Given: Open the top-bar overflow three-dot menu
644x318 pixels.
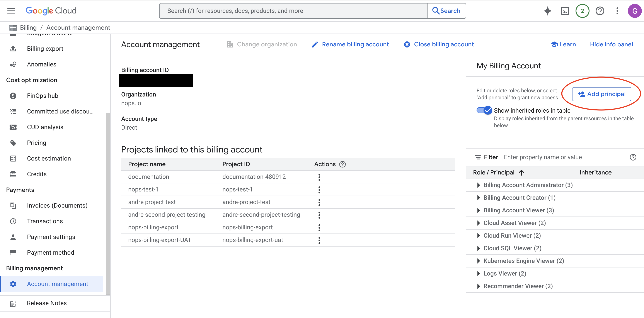Looking at the screenshot, I should click(x=617, y=11).
